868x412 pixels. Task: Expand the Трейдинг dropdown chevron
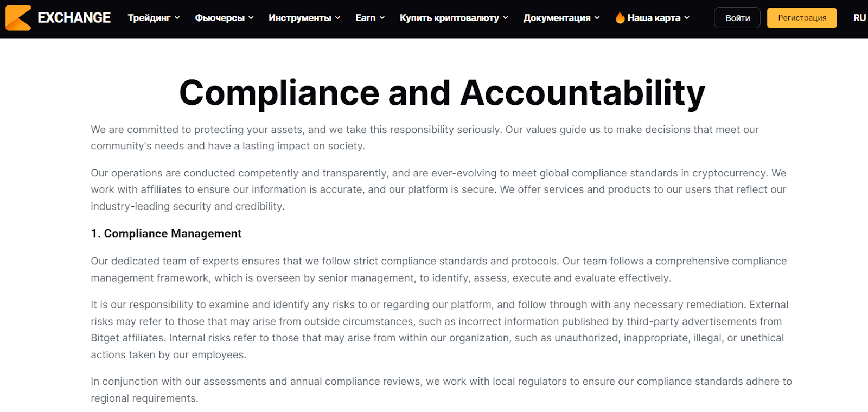pos(177,18)
